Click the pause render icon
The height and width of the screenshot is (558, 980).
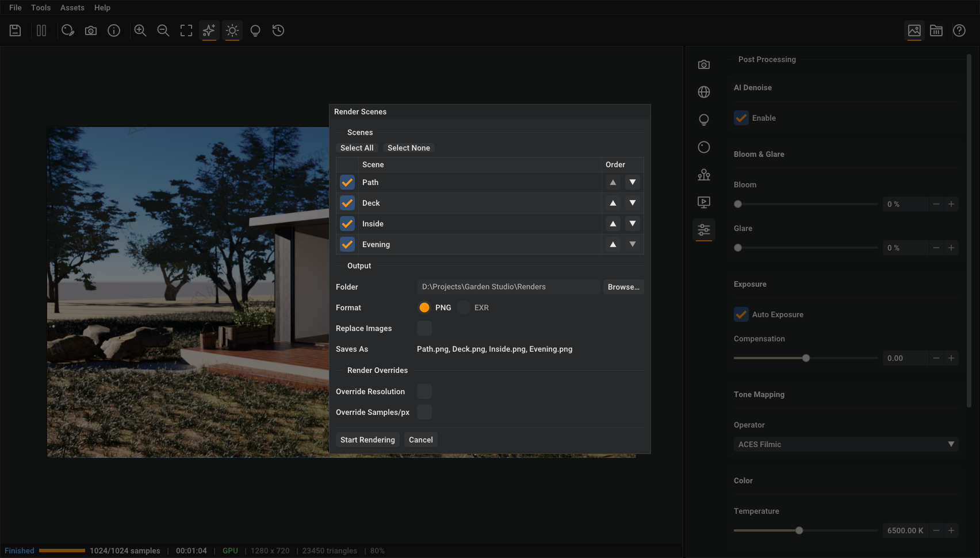coord(41,30)
